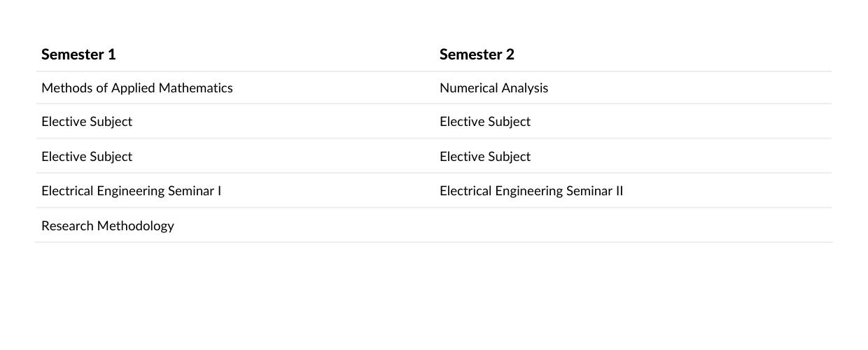Select Electrical Engineering Seminar II

click(x=531, y=191)
